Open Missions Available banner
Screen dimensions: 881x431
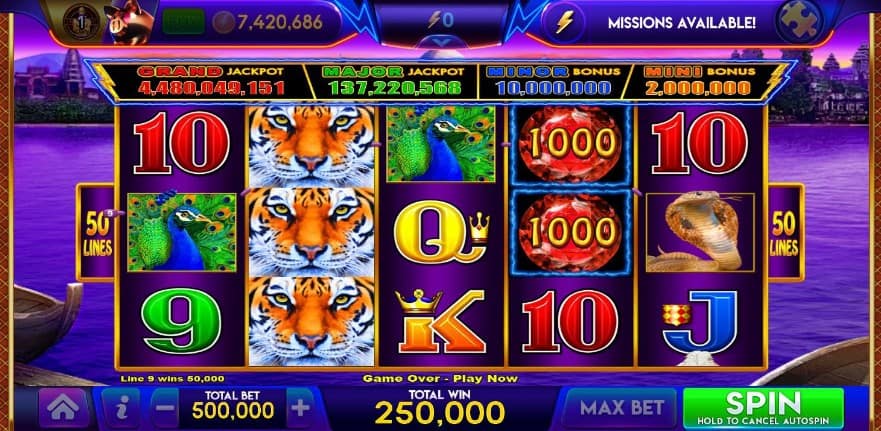coord(682,23)
